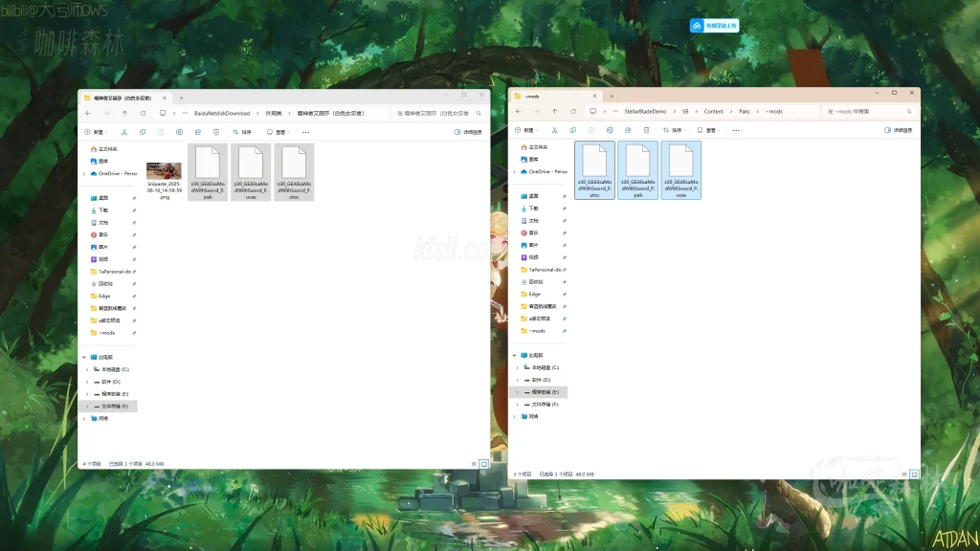Click Share icon in left Explorer window
This screenshot has height=551, width=980.
click(197, 132)
